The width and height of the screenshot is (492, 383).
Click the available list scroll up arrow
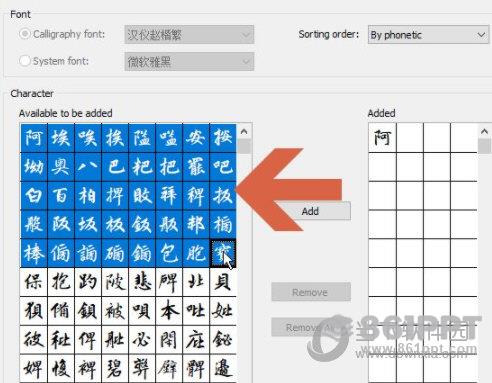(244, 132)
